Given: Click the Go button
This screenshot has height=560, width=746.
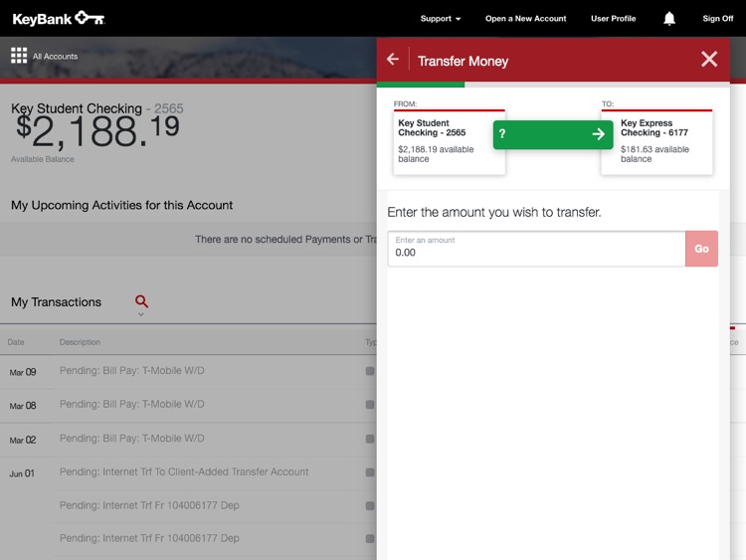Looking at the screenshot, I should (702, 249).
